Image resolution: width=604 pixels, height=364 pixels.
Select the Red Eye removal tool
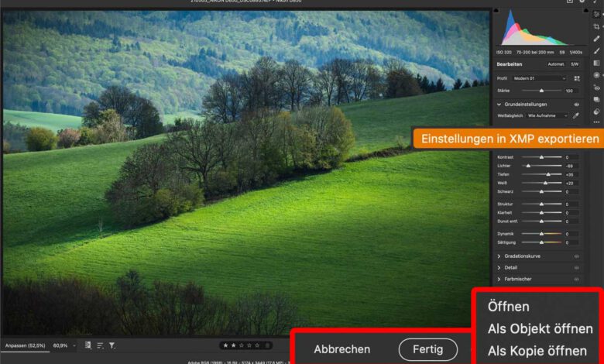[597, 88]
